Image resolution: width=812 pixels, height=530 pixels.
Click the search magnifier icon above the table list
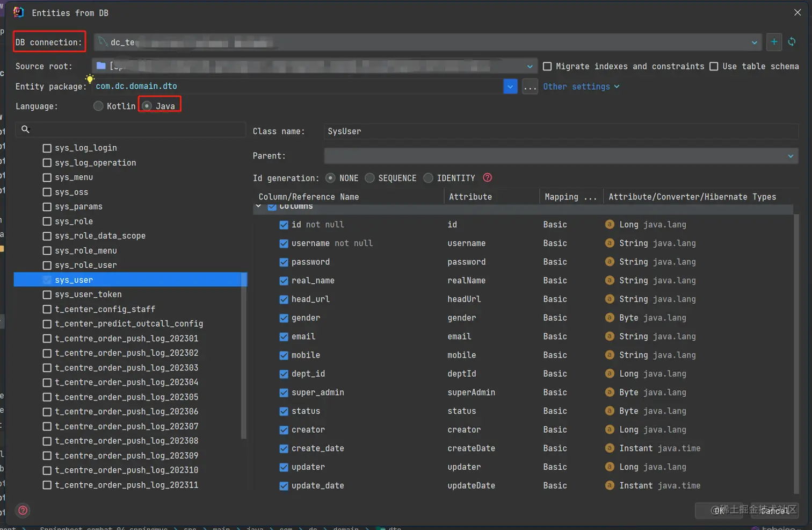pyautogui.click(x=25, y=129)
